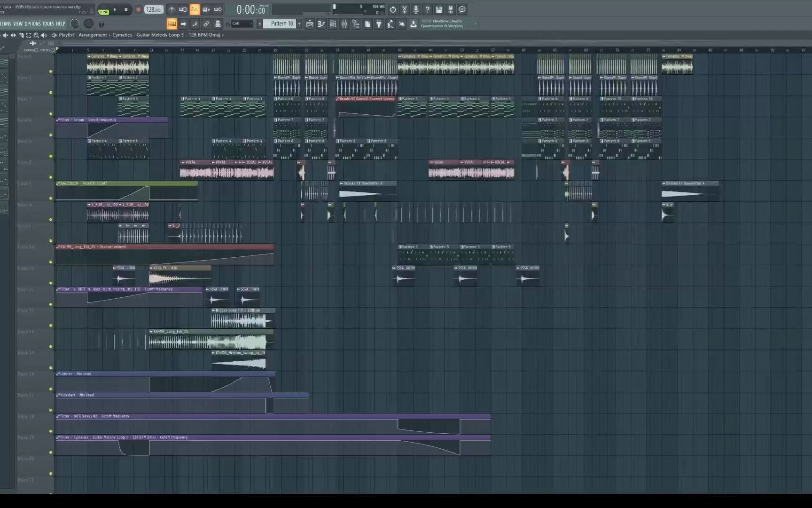Open the undo history icon
812x508 pixels.
(393, 9)
